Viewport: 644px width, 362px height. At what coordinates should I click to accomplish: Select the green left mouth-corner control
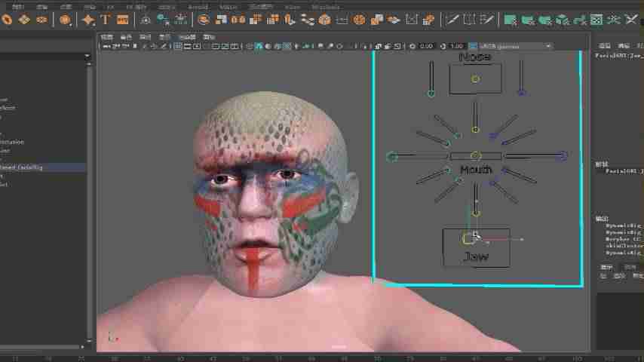(392, 156)
